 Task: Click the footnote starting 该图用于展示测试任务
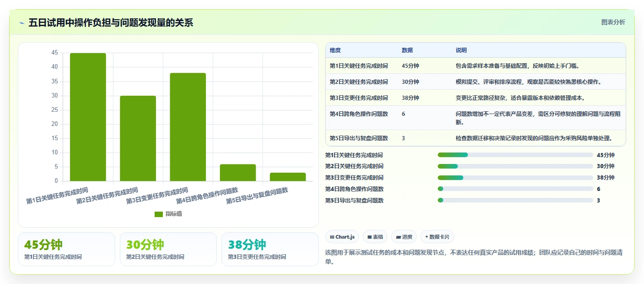click(x=474, y=257)
